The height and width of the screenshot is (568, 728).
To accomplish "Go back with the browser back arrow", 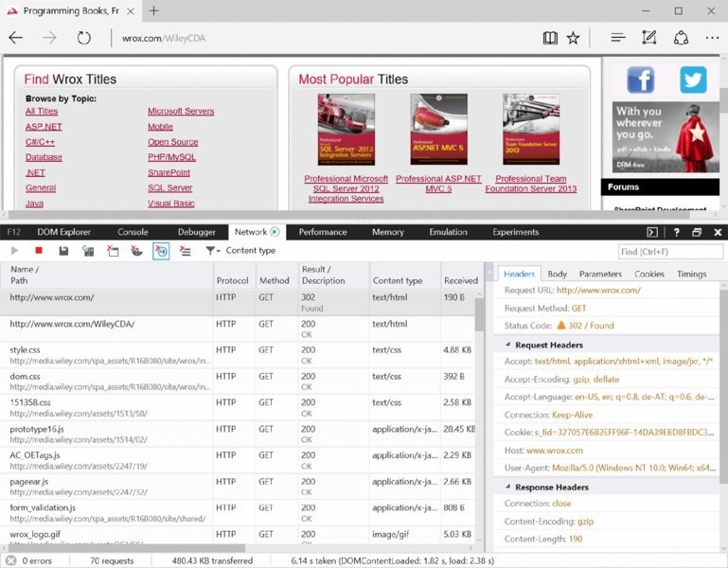I will coord(16,38).
